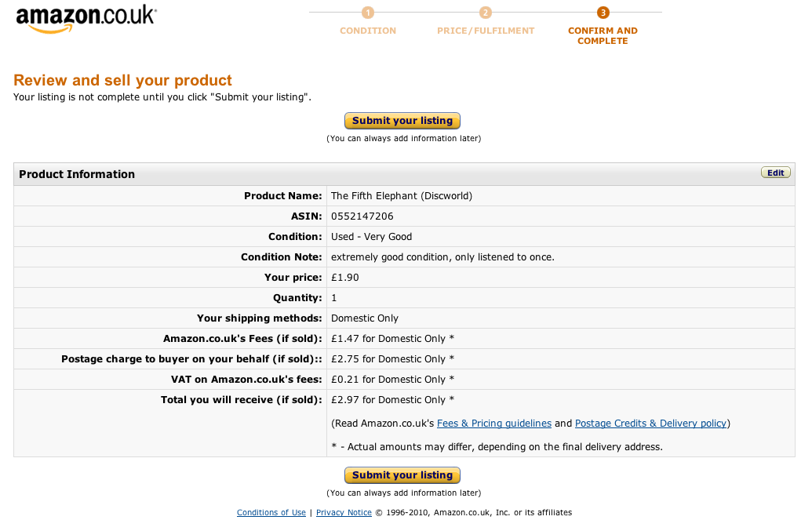This screenshot has width=812, height=520.
Task: Click the £1.90 price value
Action: point(345,278)
